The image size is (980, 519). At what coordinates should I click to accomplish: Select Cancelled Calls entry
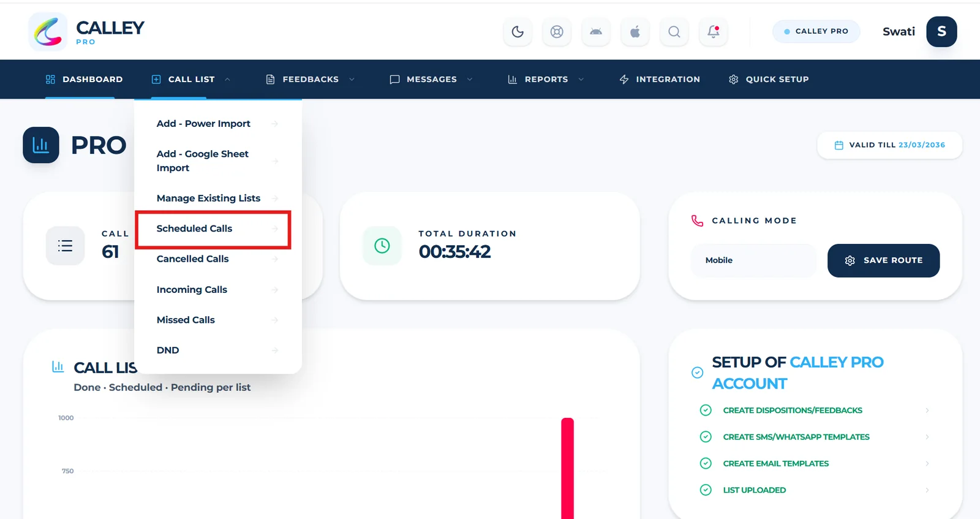[217, 259]
